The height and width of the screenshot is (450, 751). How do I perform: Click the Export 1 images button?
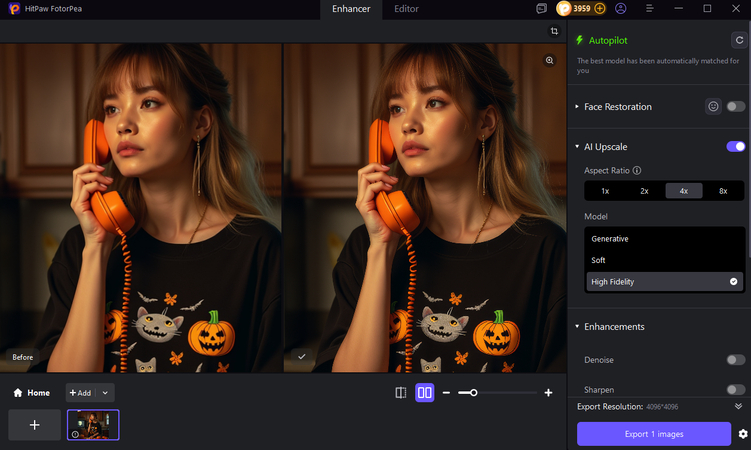654,434
